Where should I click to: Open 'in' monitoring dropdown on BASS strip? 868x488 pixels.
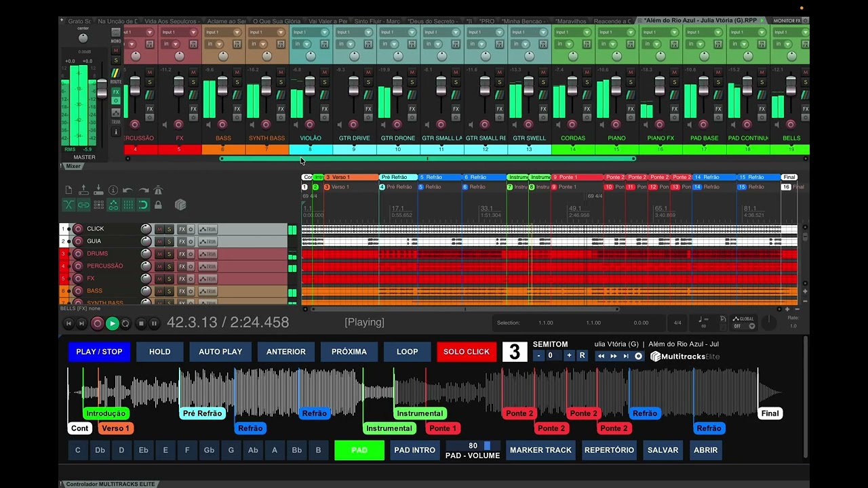coord(214,44)
